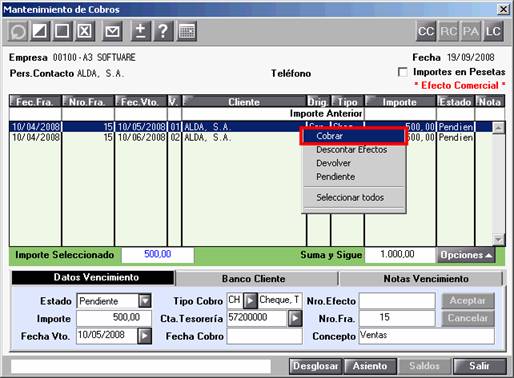Click the refresh circular-arrow toolbar icon

[x=17, y=31]
